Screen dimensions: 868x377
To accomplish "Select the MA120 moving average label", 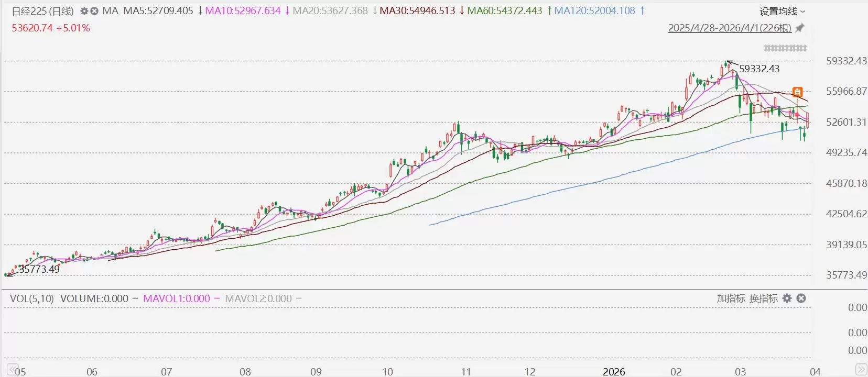I will (594, 11).
